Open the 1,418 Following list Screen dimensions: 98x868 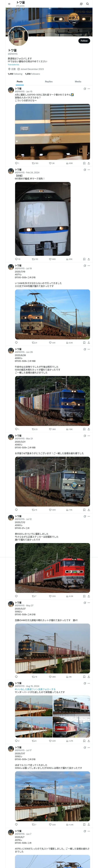15,74
